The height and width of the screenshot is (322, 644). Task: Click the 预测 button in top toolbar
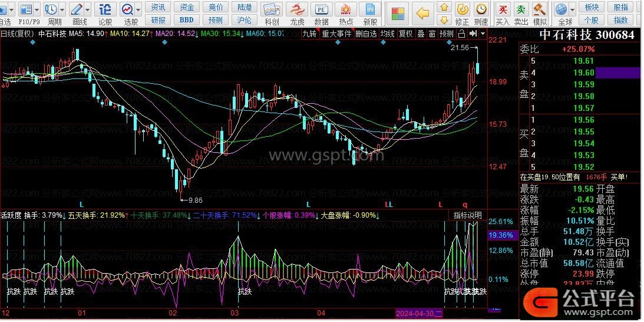(216, 19)
